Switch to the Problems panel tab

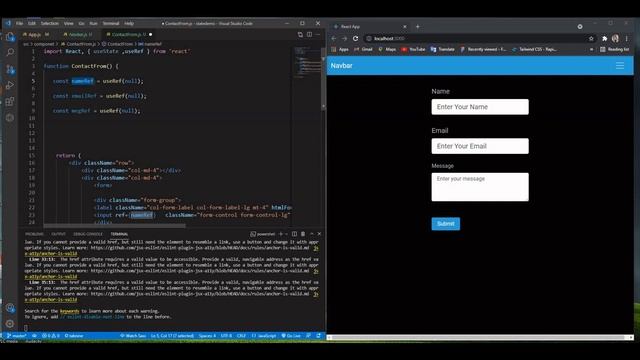pyautogui.click(x=34, y=234)
